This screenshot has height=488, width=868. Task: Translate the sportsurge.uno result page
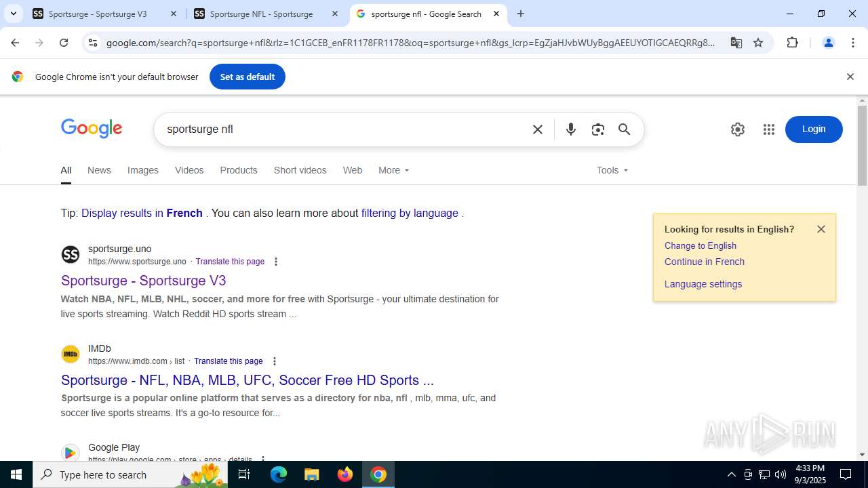coord(230,262)
